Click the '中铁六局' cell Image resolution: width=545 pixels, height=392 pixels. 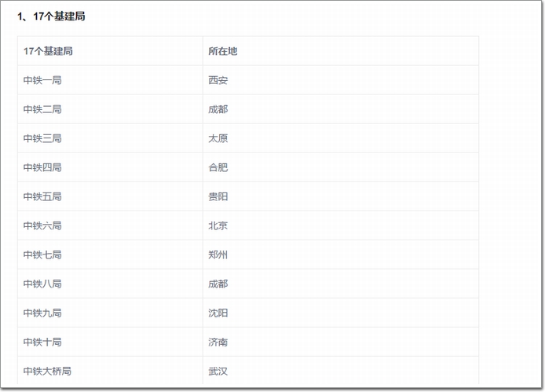110,225
